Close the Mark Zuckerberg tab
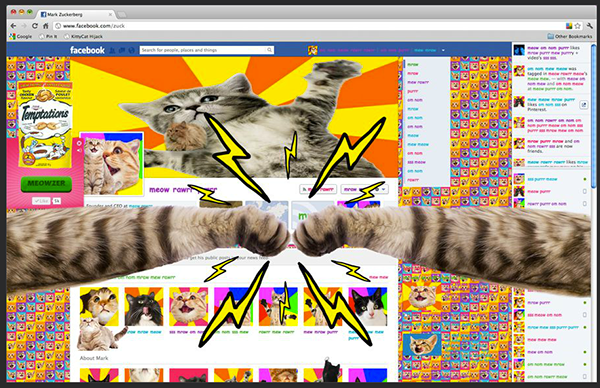 point(110,15)
